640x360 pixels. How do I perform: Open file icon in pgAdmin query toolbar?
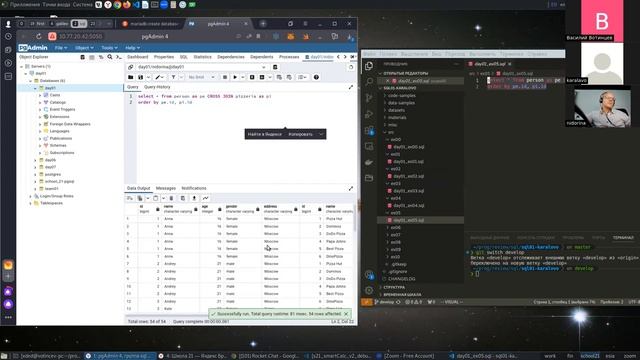[131, 77]
